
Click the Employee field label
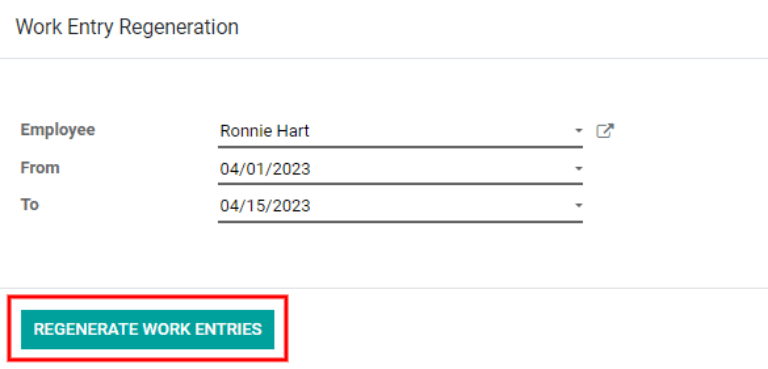(58, 130)
